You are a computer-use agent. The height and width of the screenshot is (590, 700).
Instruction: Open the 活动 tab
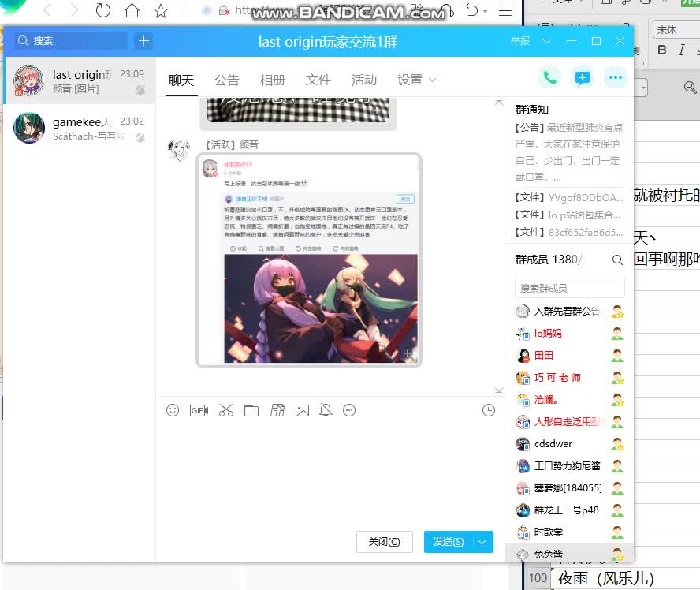coord(364,80)
